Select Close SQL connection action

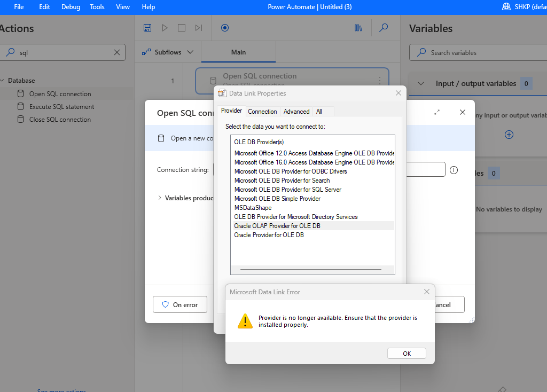coord(60,120)
